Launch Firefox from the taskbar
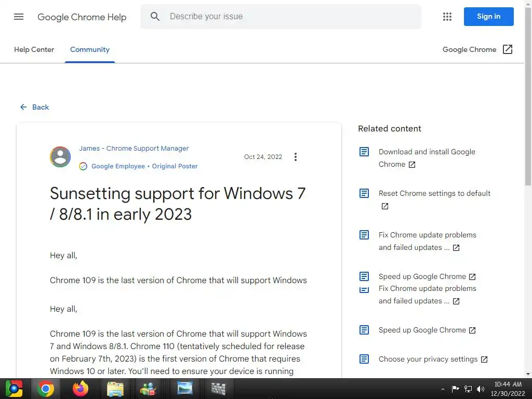Viewport: 532px width, 399px height. (x=81, y=389)
